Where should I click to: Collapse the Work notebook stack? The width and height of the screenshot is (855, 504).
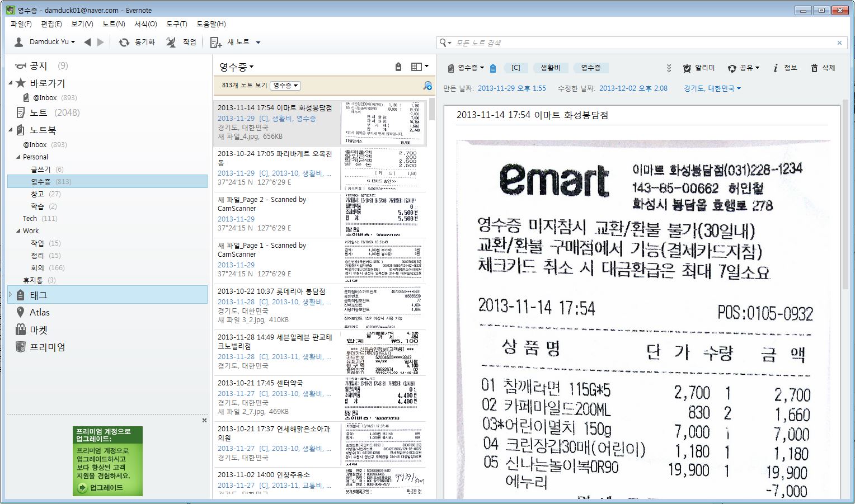point(18,231)
